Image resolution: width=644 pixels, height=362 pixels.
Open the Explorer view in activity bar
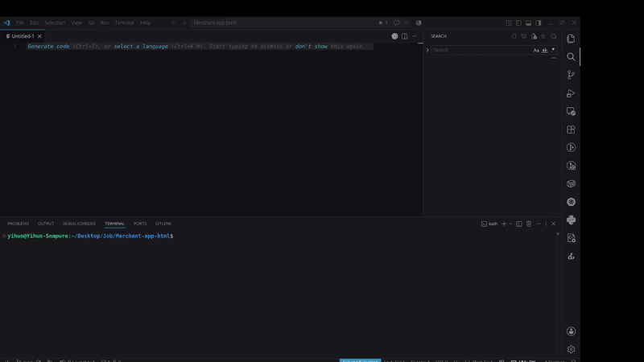571,39
